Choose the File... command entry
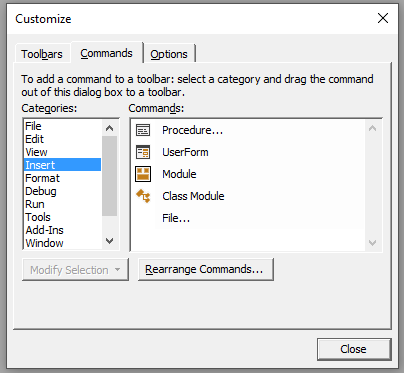Image resolution: width=404 pixels, height=373 pixels. 176,218
